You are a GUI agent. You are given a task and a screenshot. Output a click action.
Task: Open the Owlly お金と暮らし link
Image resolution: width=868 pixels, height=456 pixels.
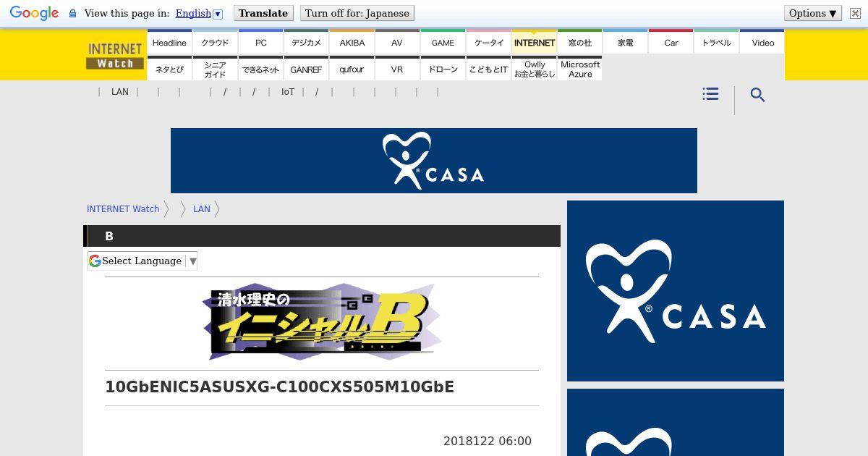click(x=535, y=69)
